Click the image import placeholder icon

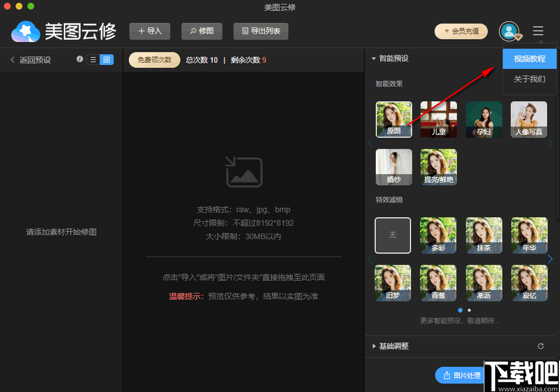click(x=244, y=172)
